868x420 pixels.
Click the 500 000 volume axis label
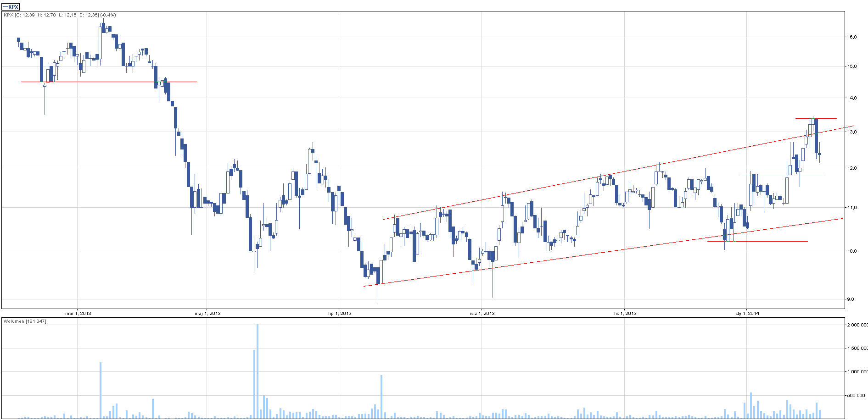point(857,395)
